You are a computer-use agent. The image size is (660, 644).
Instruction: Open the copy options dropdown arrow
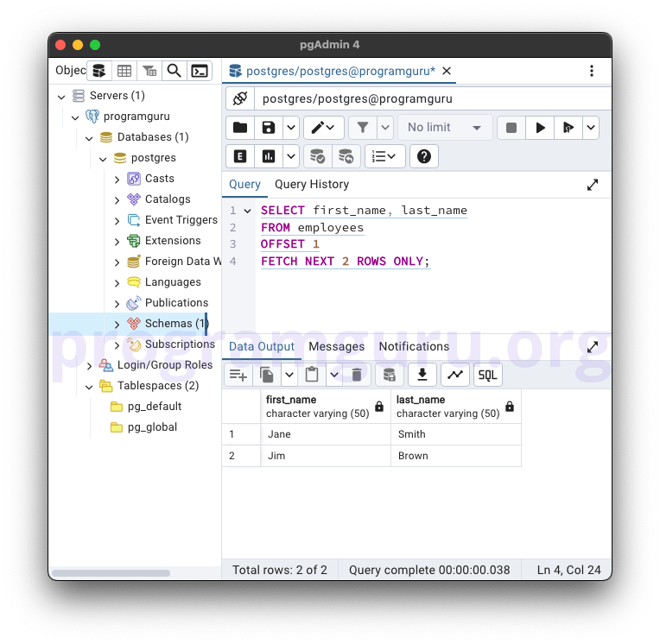(x=289, y=375)
